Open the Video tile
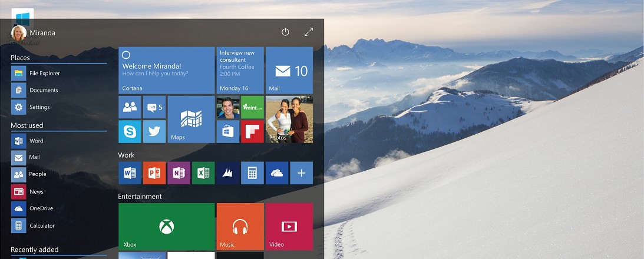Screen dimensions: 644x259 [289, 227]
